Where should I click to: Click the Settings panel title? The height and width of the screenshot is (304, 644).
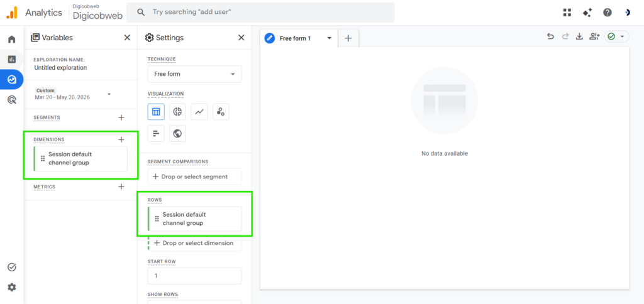[x=170, y=38]
